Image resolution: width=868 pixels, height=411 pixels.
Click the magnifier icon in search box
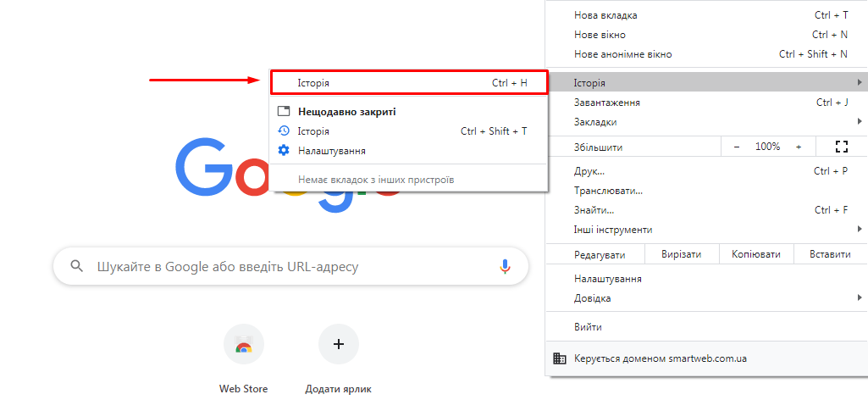pos(77,266)
